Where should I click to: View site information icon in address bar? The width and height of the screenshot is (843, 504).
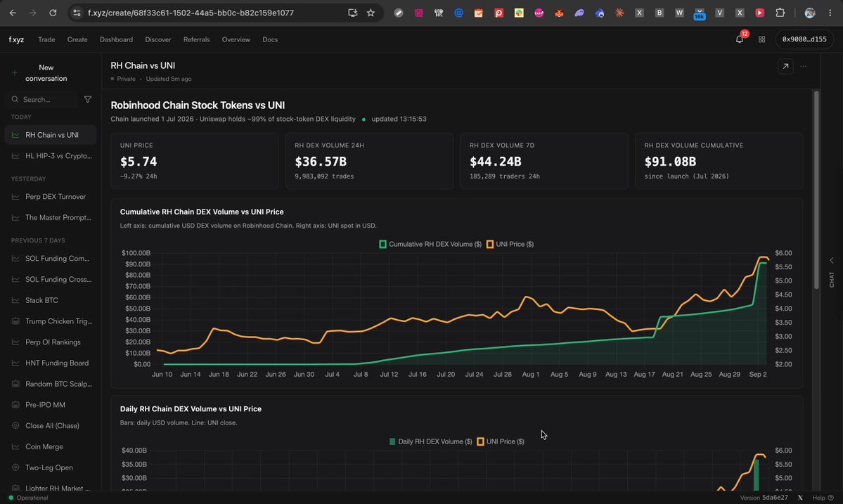(x=77, y=13)
